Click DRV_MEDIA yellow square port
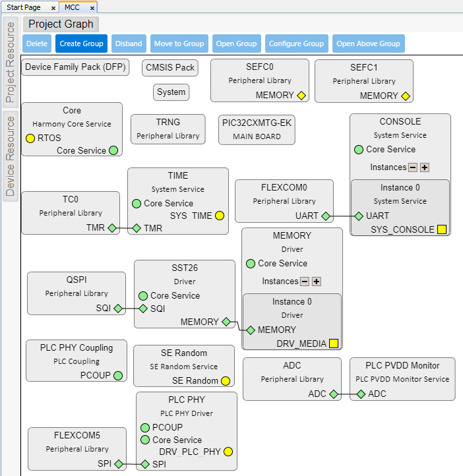The height and width of the screenshot is (476, 463). (x=334, y=343)
